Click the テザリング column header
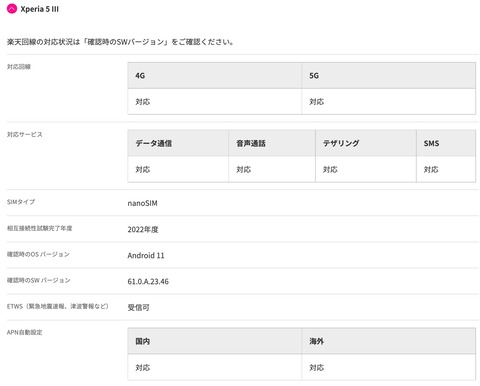 click(366, 143)
